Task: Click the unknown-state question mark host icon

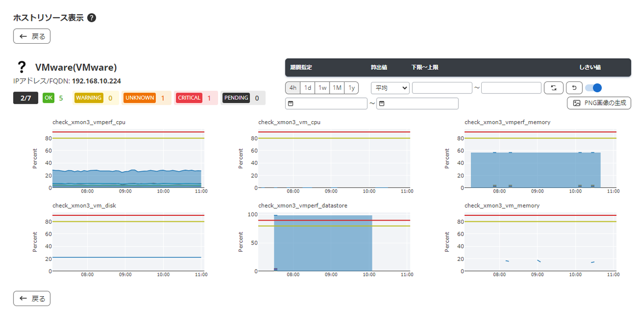Action: coord(21,67)
